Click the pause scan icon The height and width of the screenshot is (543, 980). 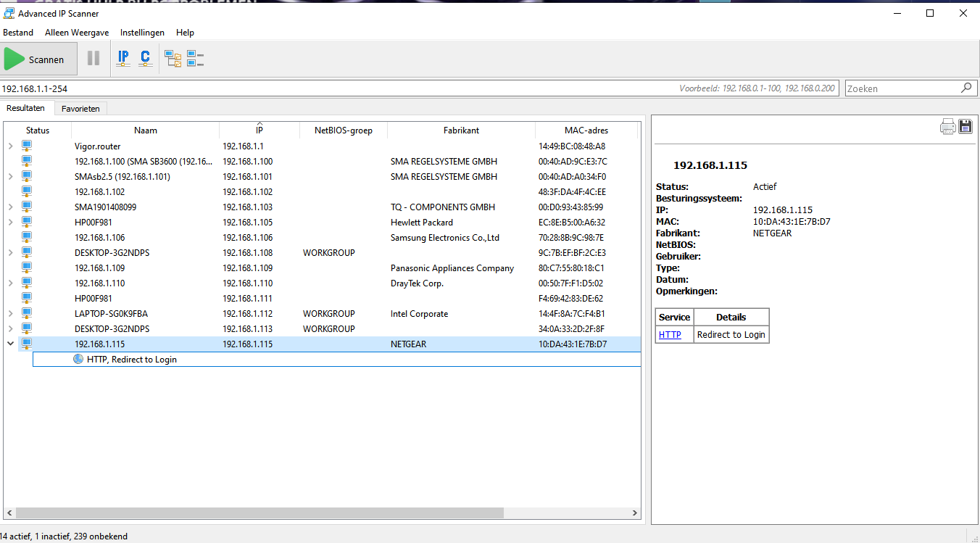coord(94,59)
